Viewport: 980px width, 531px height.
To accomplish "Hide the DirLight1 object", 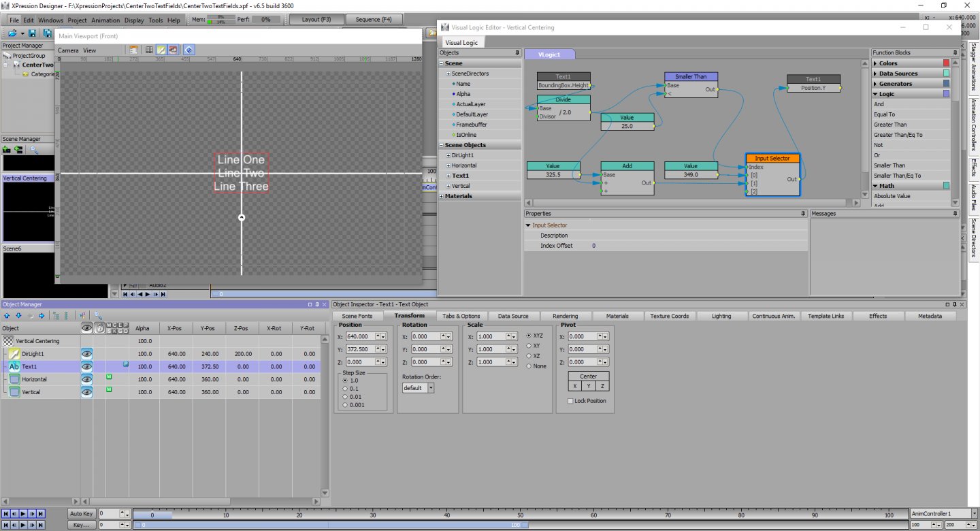I will (86, 354).
